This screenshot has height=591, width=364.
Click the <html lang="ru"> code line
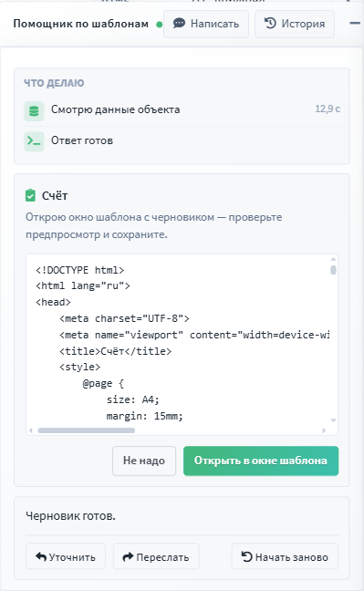coord(83,286)
